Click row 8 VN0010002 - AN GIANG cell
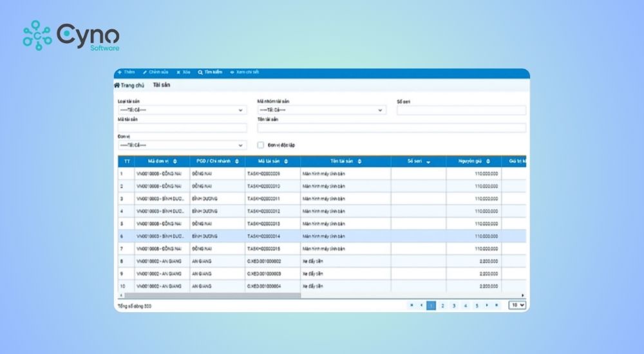This screenshot has height=354, width=644. [x=162, y=261]
